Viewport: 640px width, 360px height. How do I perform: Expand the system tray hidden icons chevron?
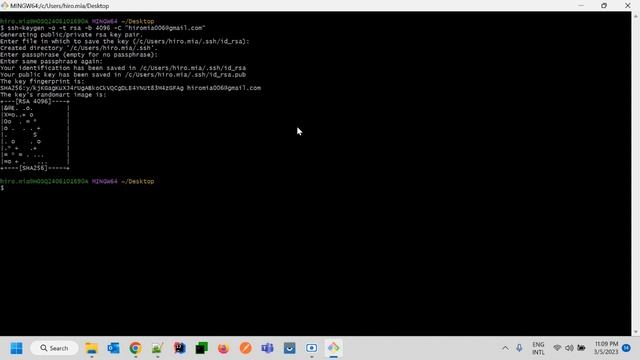(505, 348)
